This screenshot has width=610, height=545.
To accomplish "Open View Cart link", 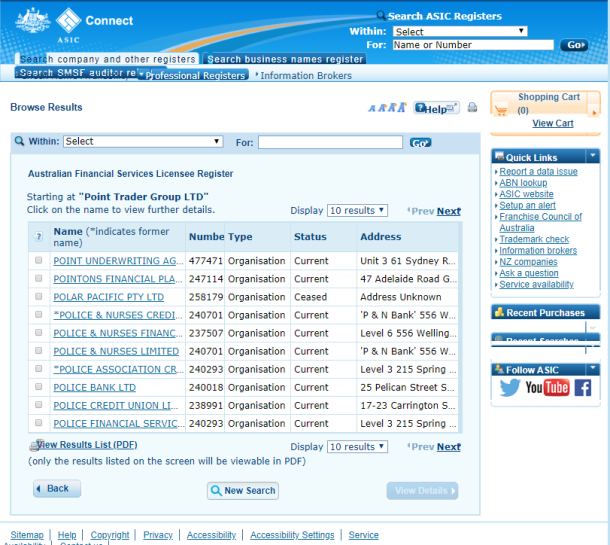I will pyautogui.click(x=553, y=123).
